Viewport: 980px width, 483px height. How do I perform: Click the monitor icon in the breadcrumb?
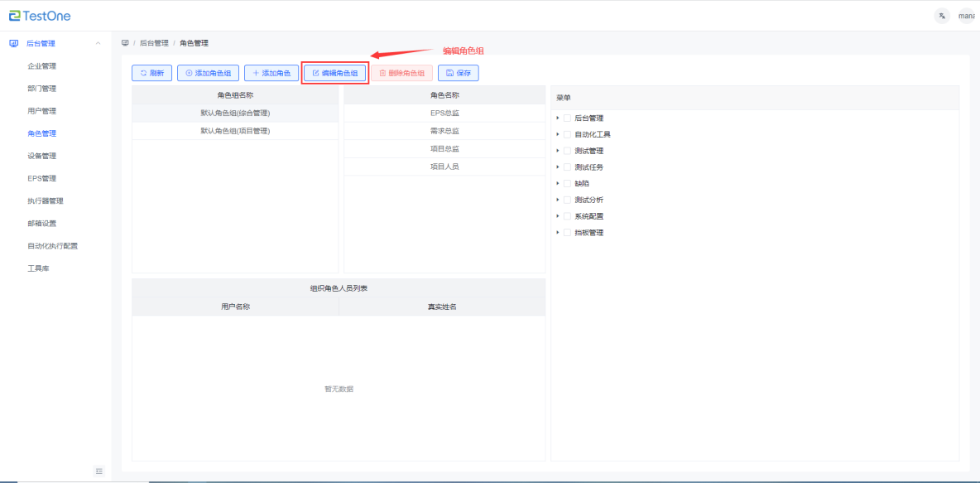click(125, 43)
